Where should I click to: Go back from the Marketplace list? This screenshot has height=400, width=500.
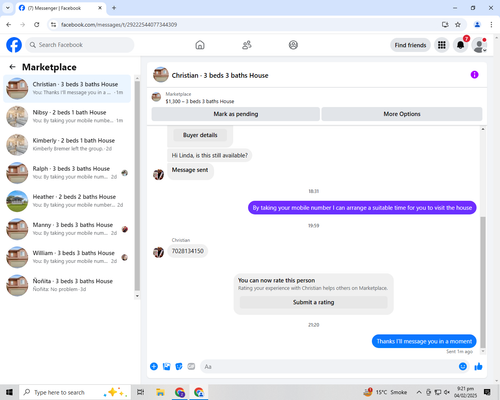coord(12,67)
